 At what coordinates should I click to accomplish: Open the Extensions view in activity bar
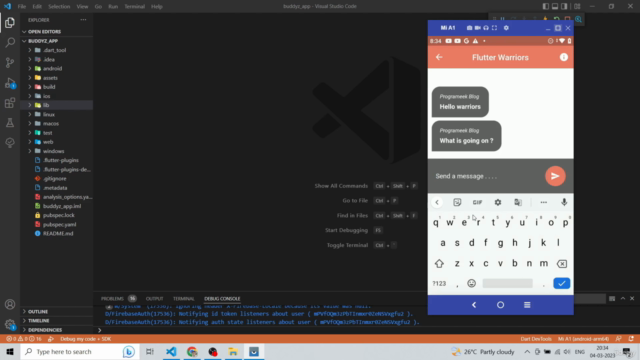click(x=10, y=103)
